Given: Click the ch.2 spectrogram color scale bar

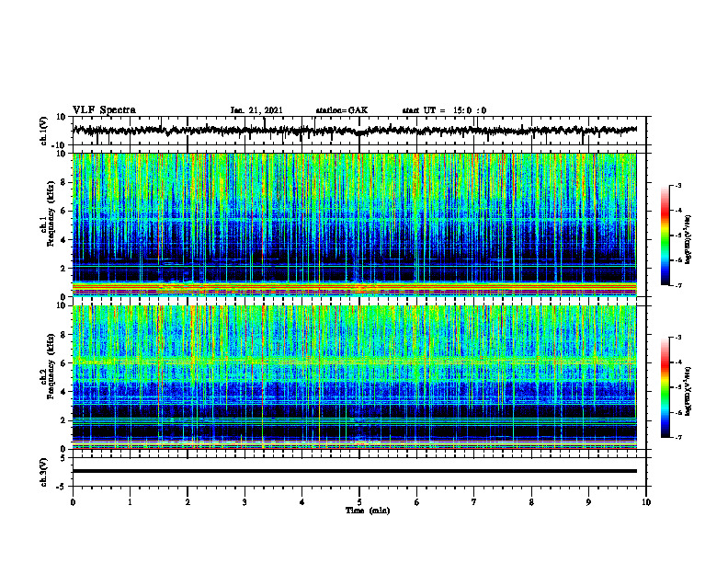Looking at the screenshot, I should (x=665, y=387).
